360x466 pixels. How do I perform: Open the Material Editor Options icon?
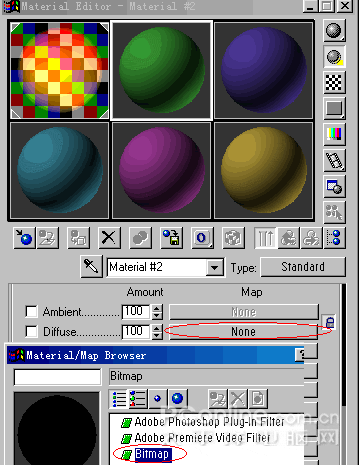click(334, 186)
